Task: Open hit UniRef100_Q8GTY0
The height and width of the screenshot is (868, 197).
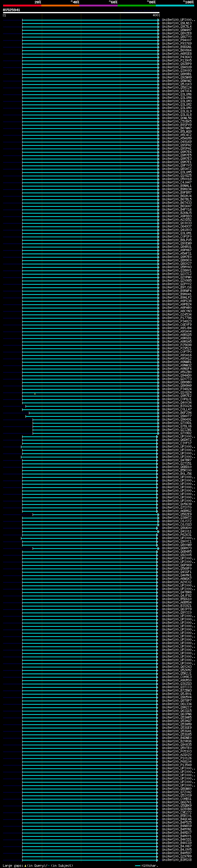Action: pos(177,37)
